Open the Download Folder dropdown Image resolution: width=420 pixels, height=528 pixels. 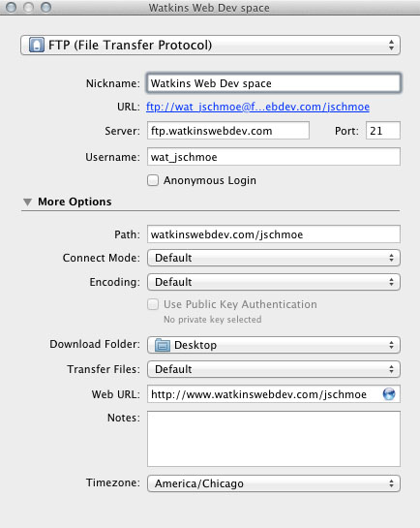pyautogui.click(x=273, y=345)
